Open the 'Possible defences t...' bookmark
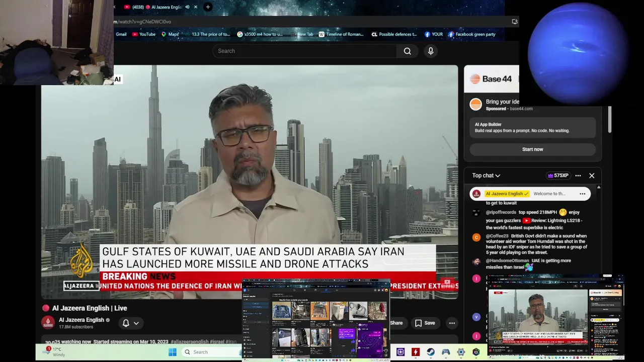Screen dimensions: 644x362 [394, 34]
